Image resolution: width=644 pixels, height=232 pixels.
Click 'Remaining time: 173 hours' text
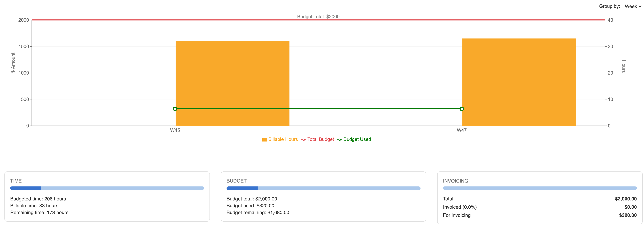coord(39,213)
